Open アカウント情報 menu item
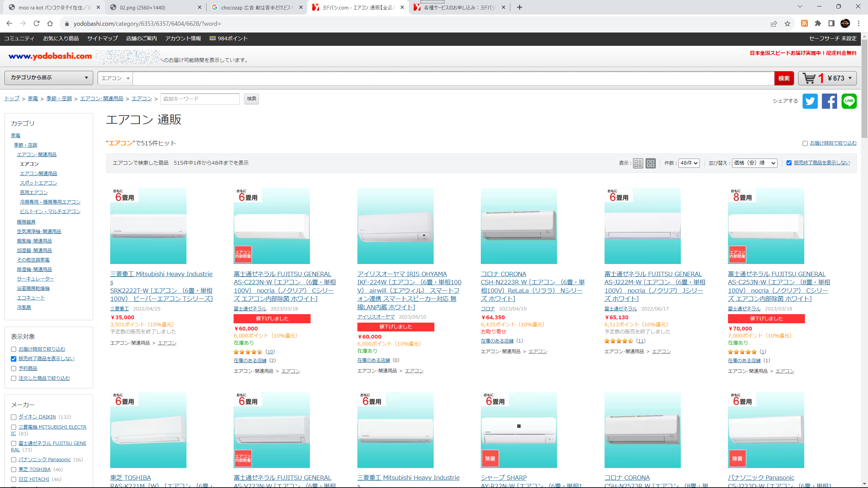 (x=183, y=39)
